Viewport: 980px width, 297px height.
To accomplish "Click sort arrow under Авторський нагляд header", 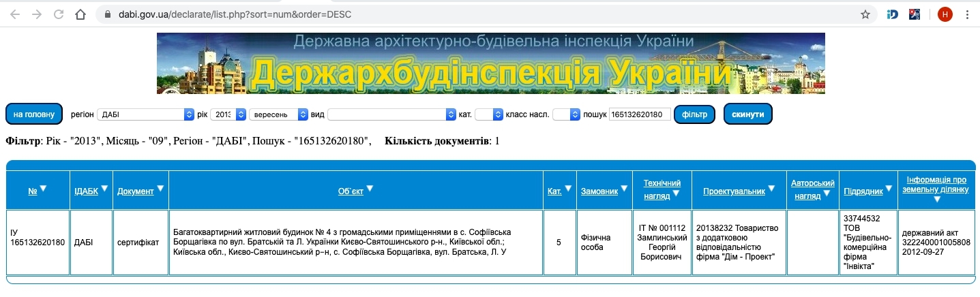I will click(827, 193).
